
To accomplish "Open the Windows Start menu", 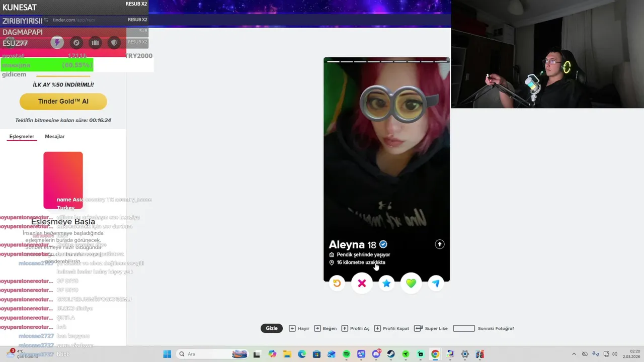I will point(167,354).
